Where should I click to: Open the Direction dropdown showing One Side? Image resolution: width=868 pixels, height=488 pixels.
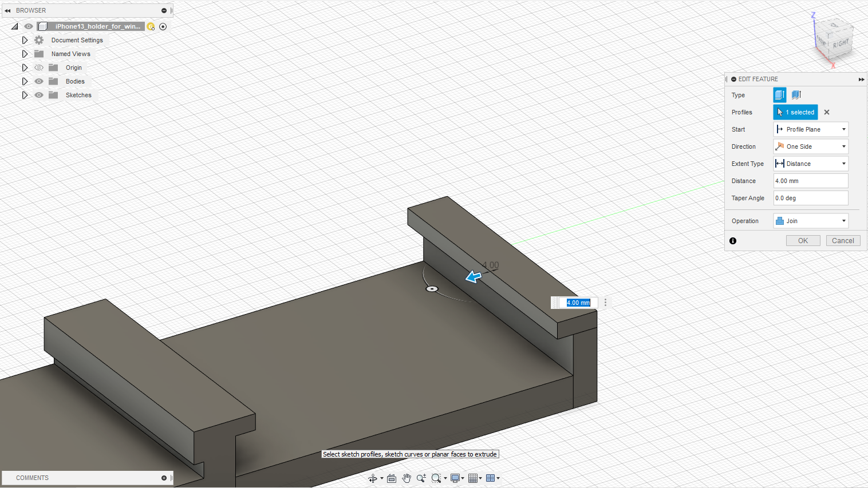pyautogui.click(x=811, y=146)
